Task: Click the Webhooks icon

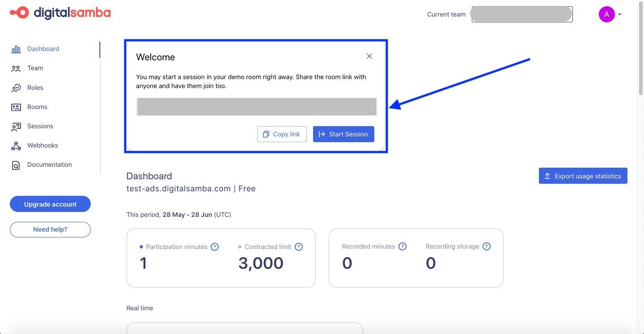Action: [x=16, y=145]
